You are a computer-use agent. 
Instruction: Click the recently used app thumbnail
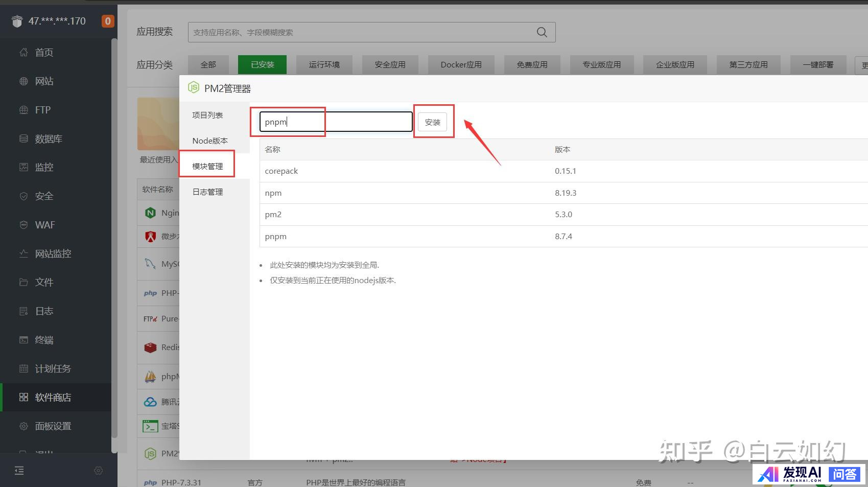pyautogui.click(x=158, y=124)
